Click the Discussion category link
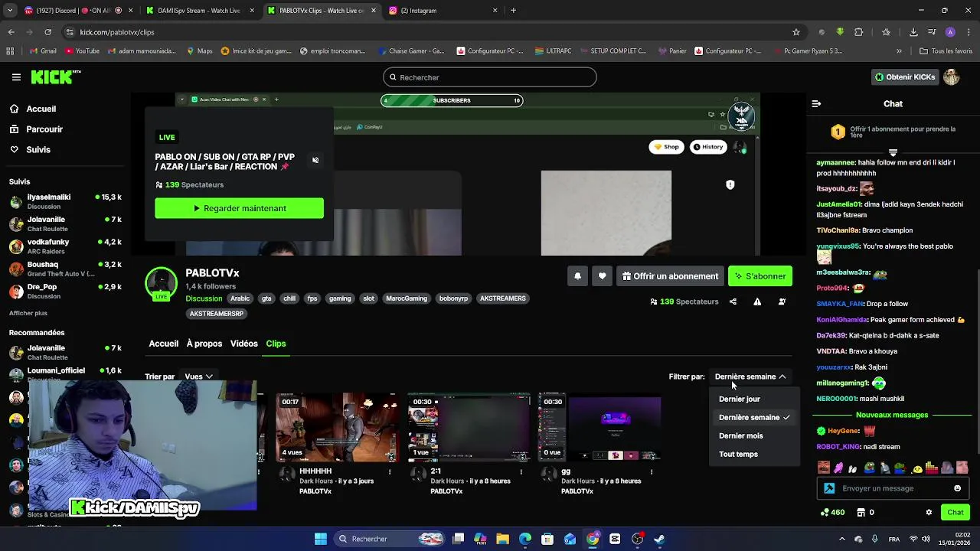Image resolution: width=980 pixels, height=551 pixels. (x=204, y=298)
